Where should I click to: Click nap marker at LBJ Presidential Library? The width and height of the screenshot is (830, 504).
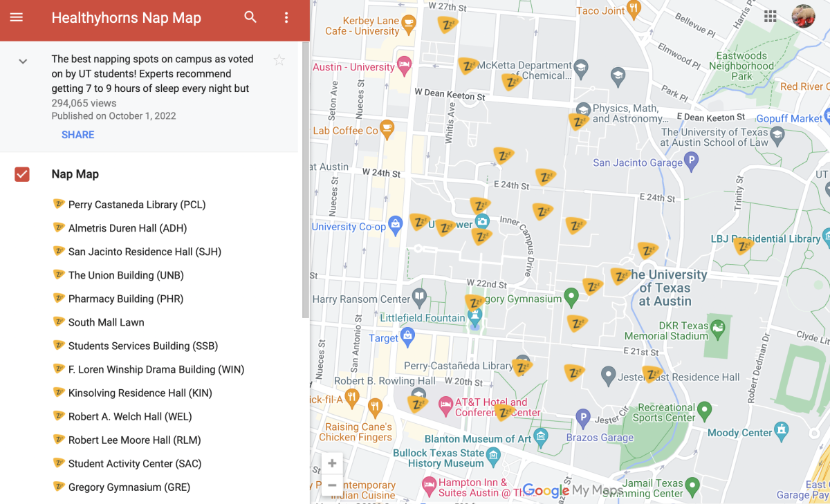744,245
